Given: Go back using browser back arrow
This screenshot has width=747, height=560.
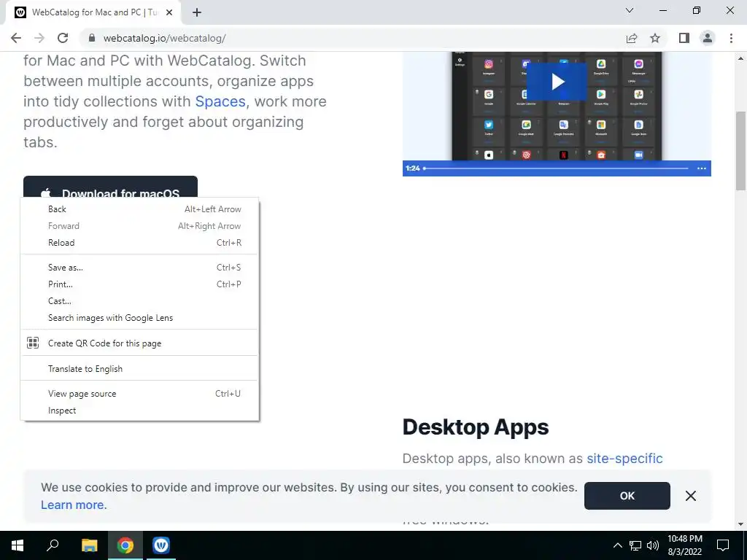Looking at the screenshot, I should coord(16,38).
